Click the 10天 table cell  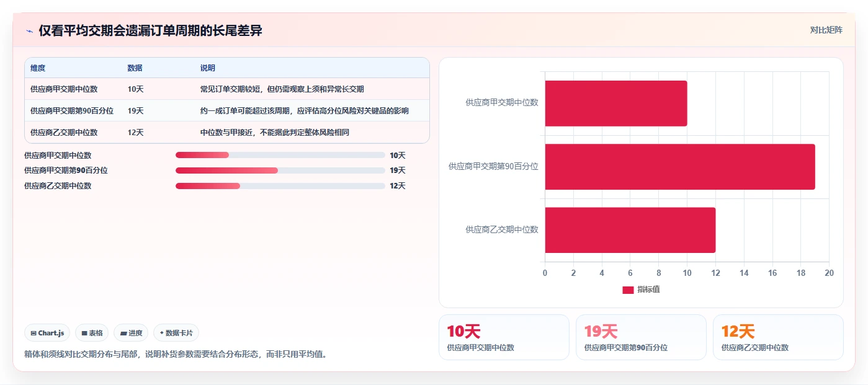135,89
